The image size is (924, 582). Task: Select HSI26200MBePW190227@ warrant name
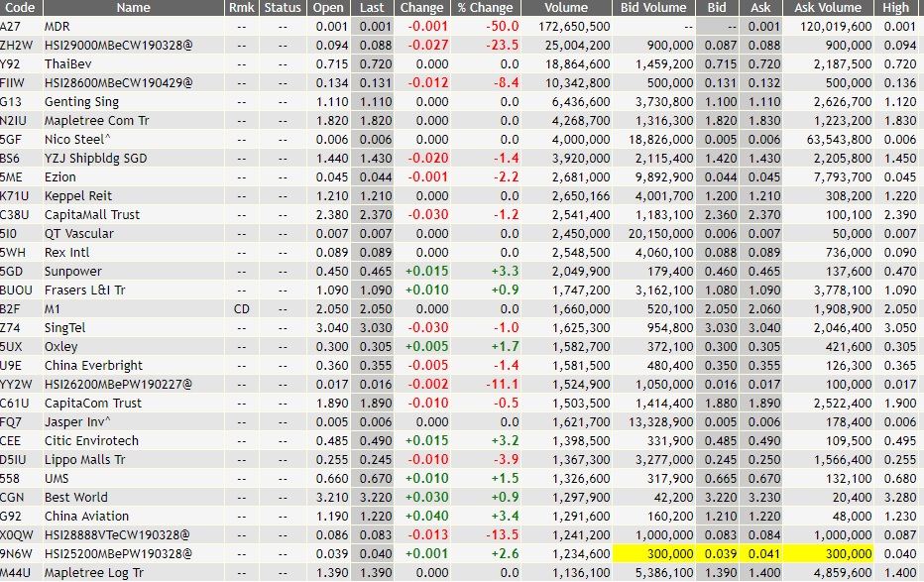click(x=118, y=385)
